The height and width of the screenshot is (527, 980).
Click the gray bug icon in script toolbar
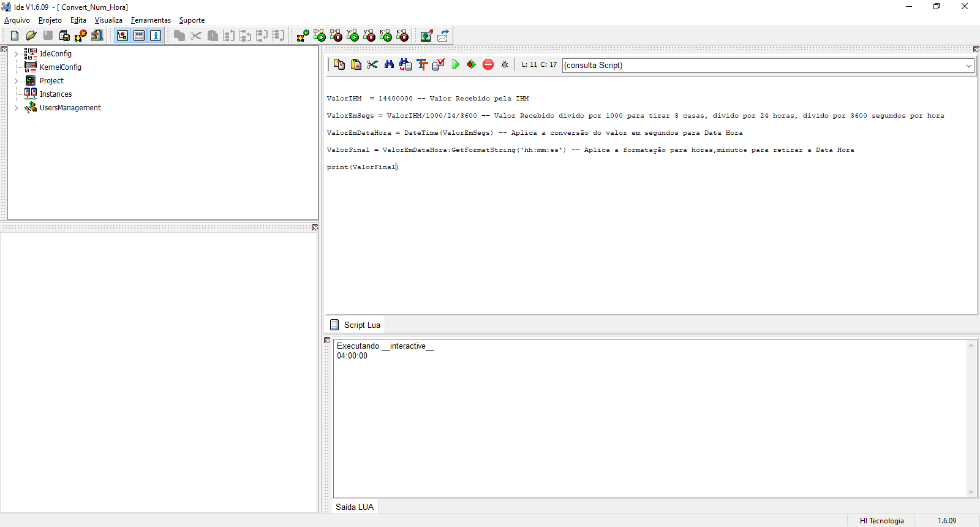[505, 64]
